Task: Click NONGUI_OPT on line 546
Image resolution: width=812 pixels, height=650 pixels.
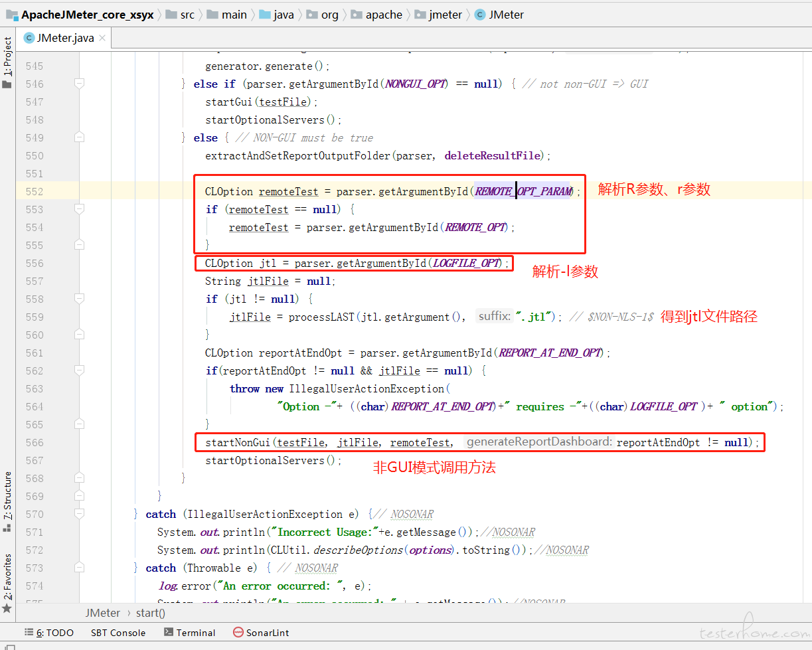Action: (416, 84)
